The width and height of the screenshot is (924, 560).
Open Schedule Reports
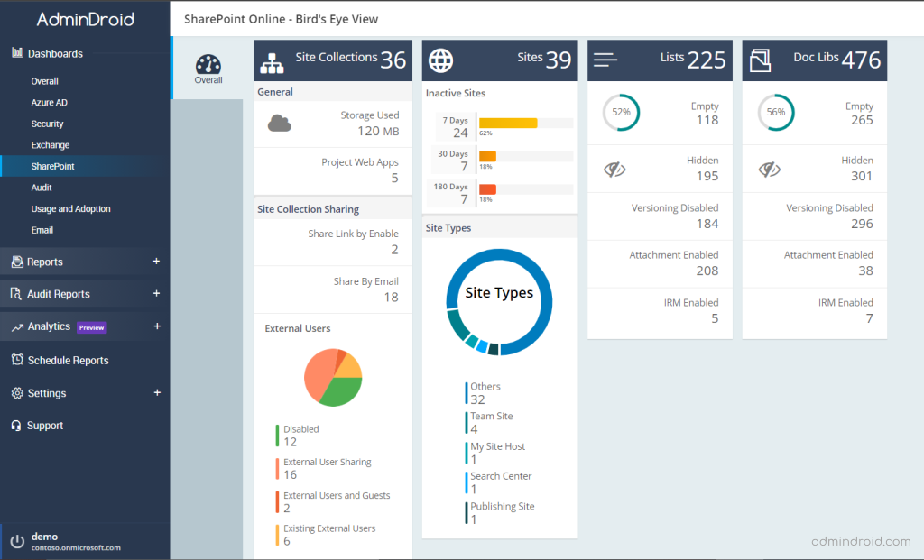click(x=69, y=361)
